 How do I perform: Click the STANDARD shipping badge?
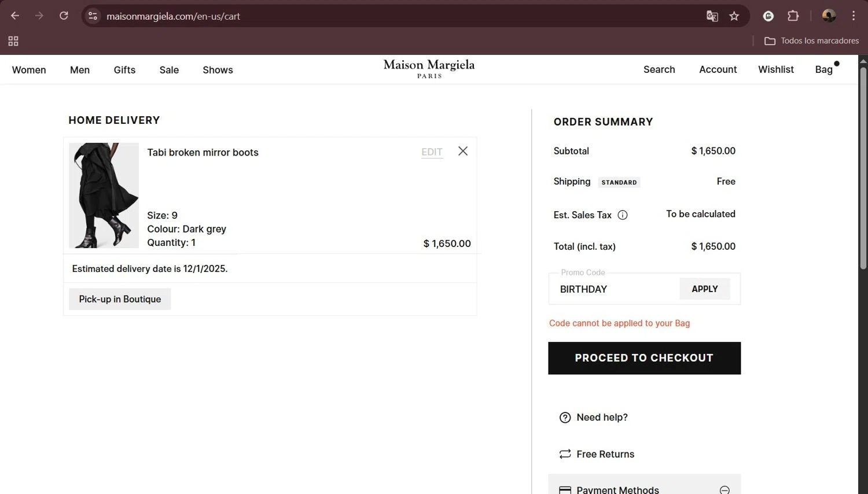coord(619,182)
